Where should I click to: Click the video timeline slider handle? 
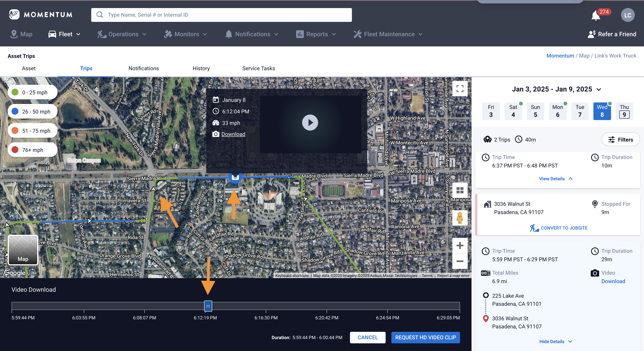[x=208, y=306]
